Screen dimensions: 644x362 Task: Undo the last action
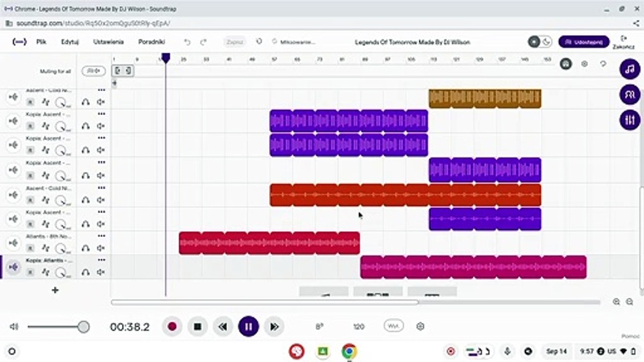[x=187, y=42]
